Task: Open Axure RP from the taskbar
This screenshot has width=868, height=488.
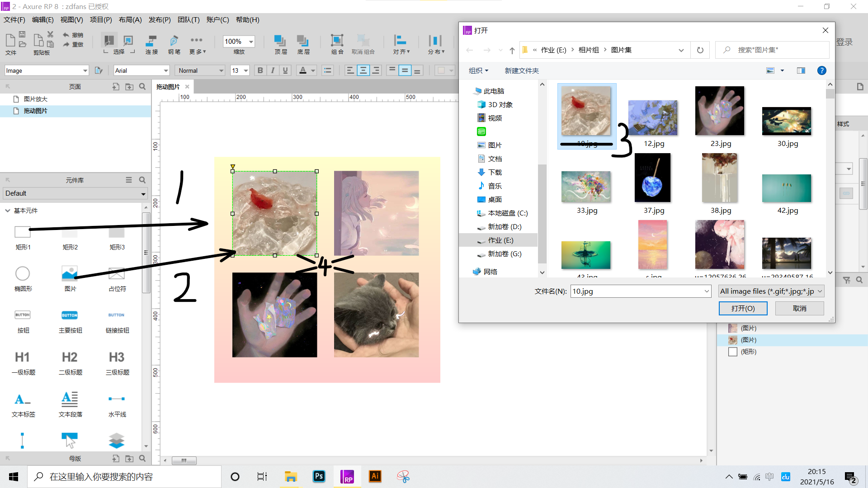Action: (x=347, y=477)
